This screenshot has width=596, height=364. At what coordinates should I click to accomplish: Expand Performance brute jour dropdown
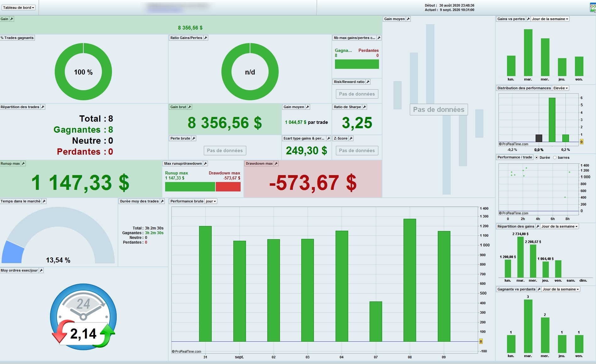coord(211,201)
